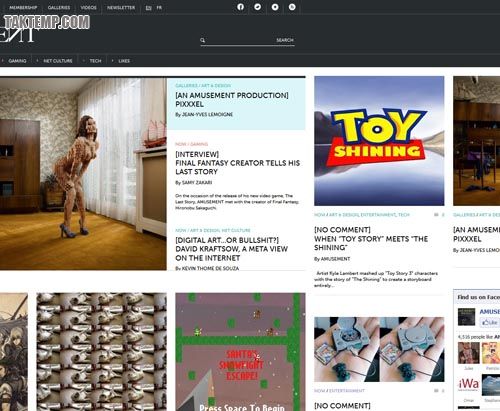This screenshot has height=411, width=500.
Task: Open the NET CULTURE section tab
Action: (x=58, y=61)
